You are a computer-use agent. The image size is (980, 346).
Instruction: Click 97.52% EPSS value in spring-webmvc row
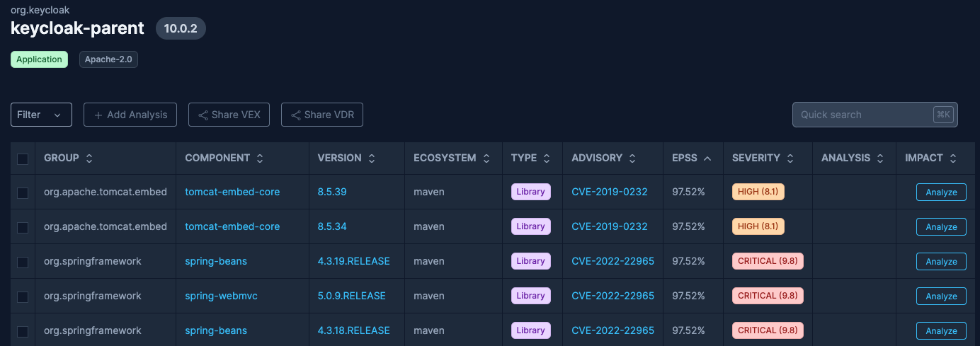tap(688, 296)
